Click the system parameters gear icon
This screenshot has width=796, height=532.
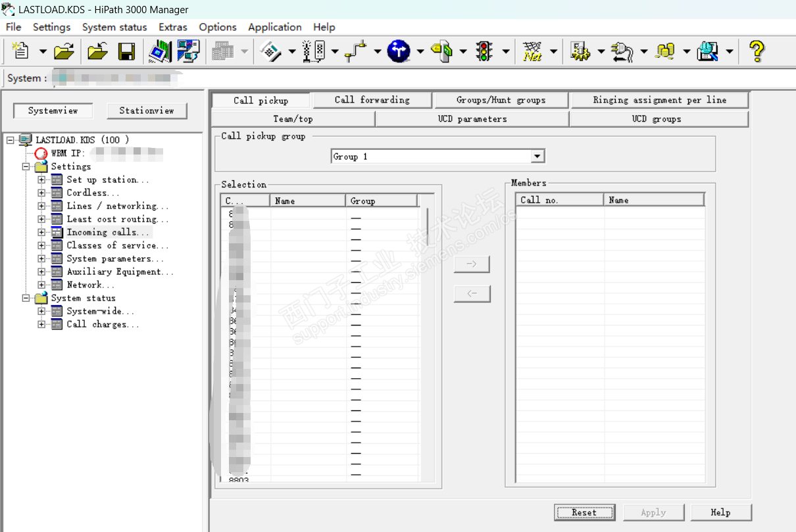(580, 51)
